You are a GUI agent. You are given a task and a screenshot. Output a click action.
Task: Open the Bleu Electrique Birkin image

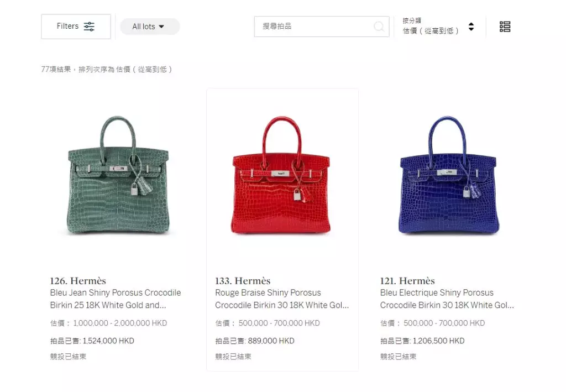click(449, 175)
